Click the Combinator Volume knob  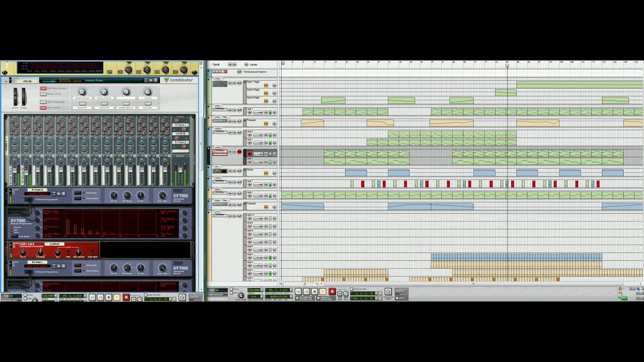pyautogui.click(x=147, y=92)
